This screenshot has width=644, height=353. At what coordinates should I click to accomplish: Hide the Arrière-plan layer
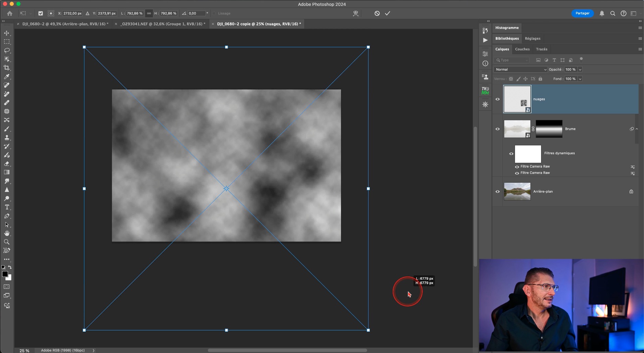point(497,192)
